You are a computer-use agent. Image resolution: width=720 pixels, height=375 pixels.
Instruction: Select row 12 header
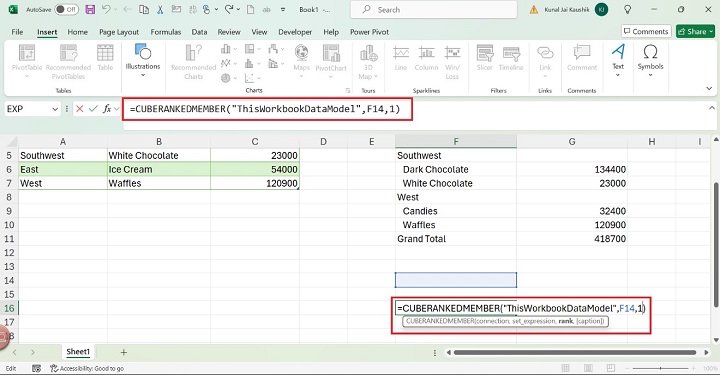9,253
